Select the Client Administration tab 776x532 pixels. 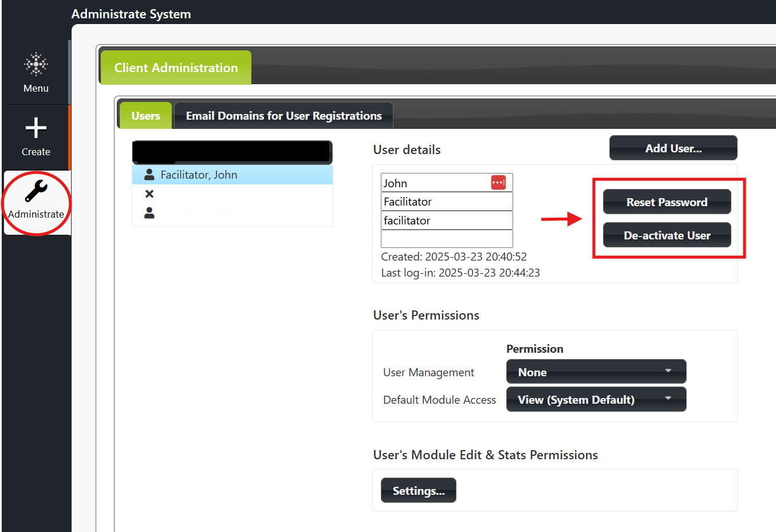click(176, 68)
